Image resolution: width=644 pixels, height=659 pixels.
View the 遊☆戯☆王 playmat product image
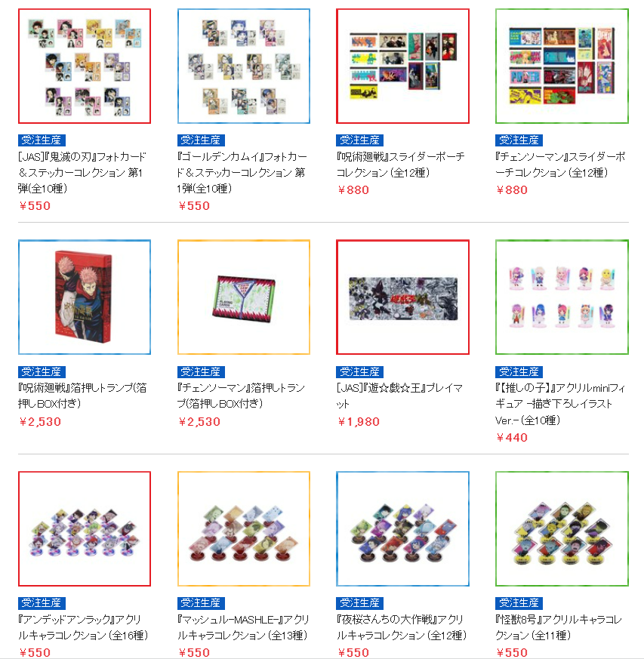tap(402, 297)
